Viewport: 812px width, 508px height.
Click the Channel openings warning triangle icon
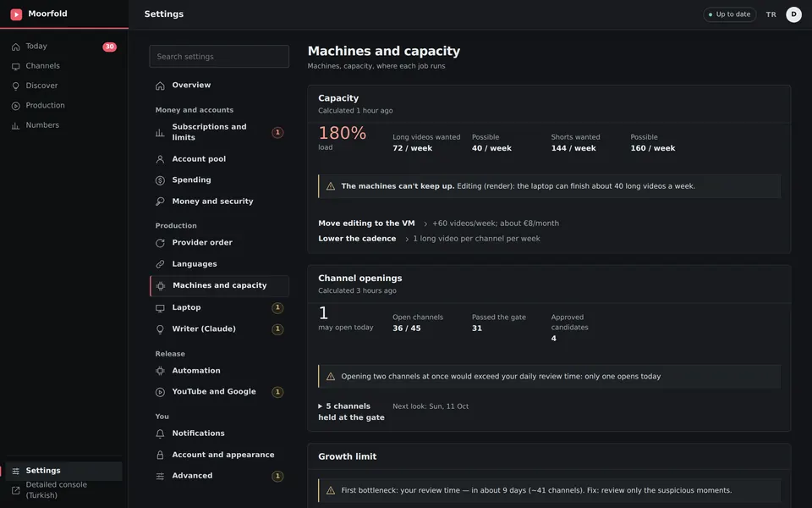(x=331, y=377)
